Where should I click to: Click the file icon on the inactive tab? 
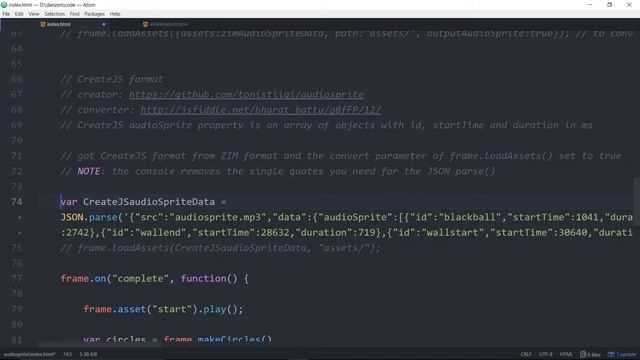(x=145, y=24)
